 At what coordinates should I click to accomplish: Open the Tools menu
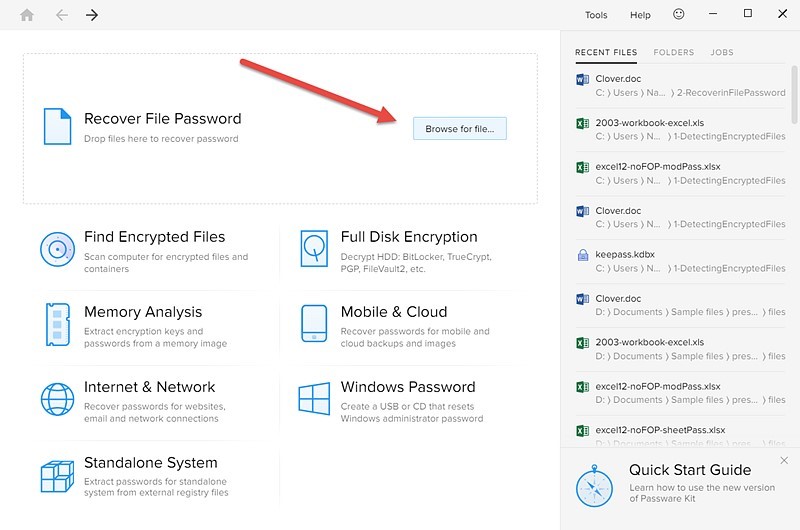point(596,15)
